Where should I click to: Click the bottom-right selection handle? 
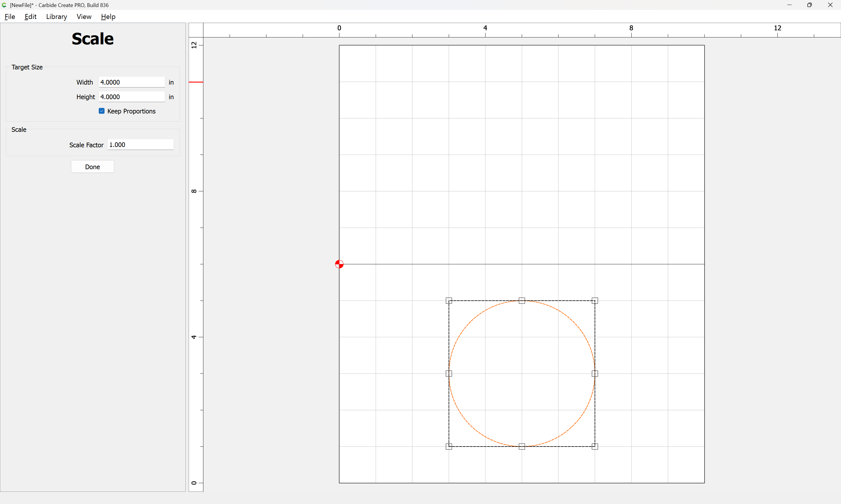click(595, 446)
